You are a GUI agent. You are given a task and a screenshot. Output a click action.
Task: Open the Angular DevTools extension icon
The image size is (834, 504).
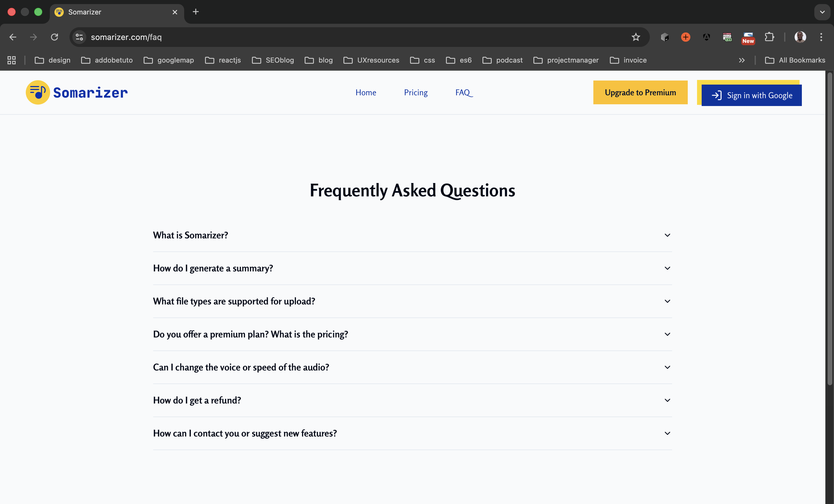point(706,37)
